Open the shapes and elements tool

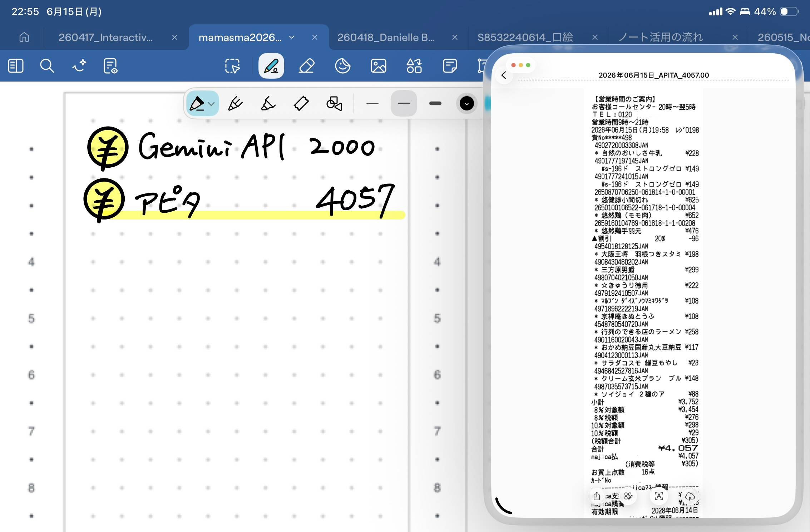click(x=414, y=66)
